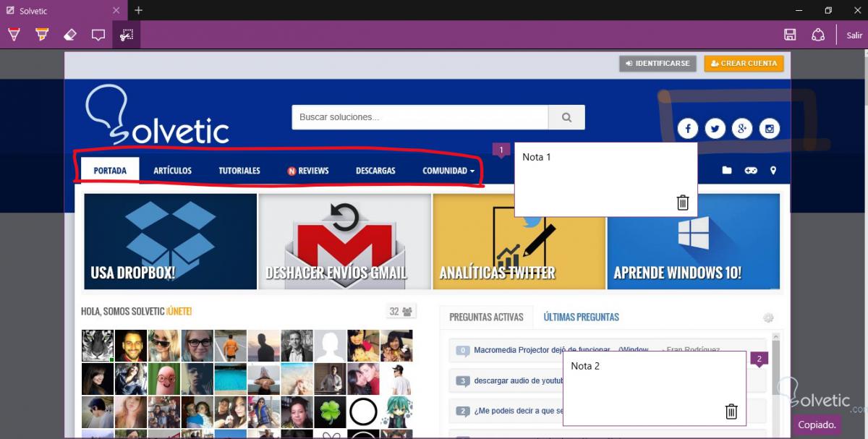The width and height of the screenshot is (868, 439).
Task: Open the questions panel gear settings
Action: pos(768,317)
